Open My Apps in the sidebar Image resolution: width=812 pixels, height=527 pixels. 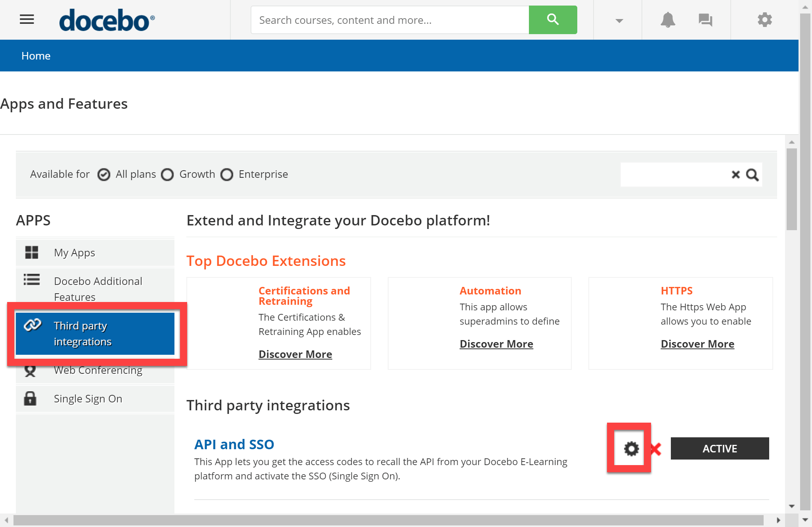pyautogui.click(x=95, y=253)
